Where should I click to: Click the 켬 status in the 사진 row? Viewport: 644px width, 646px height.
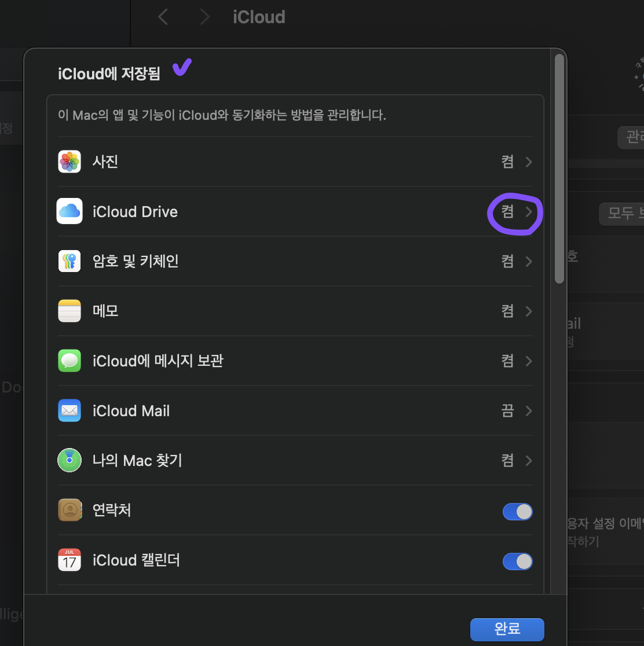507,161
